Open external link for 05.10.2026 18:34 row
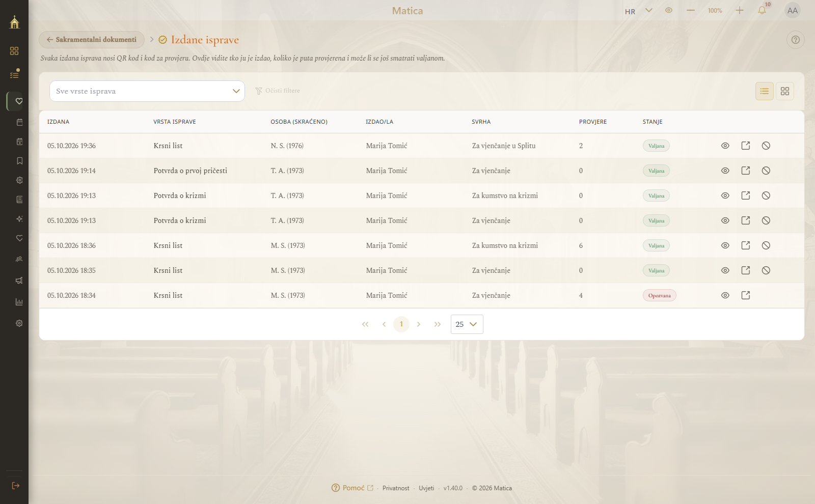The image size is (815, 504). click(x=746, y=295)
